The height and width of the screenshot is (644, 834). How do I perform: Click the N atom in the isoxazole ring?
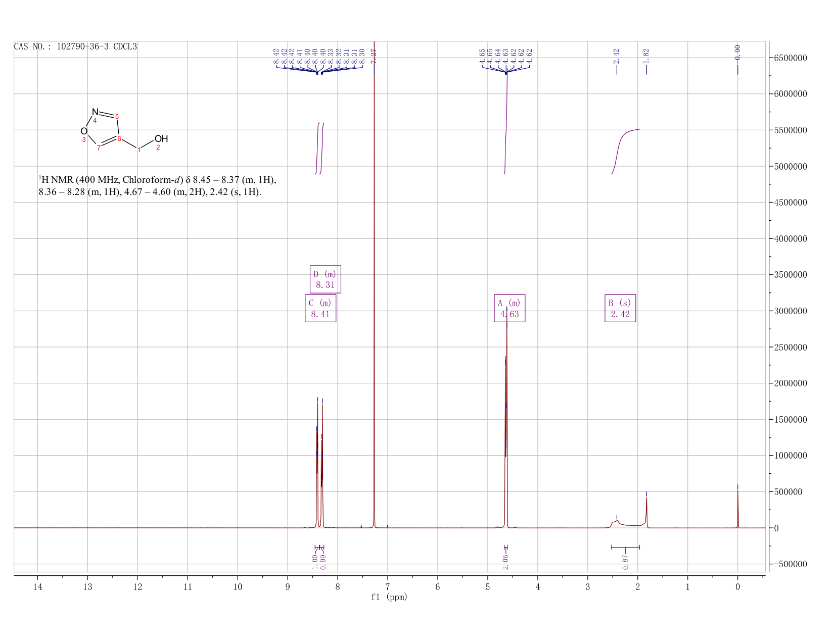pos(95,112)
